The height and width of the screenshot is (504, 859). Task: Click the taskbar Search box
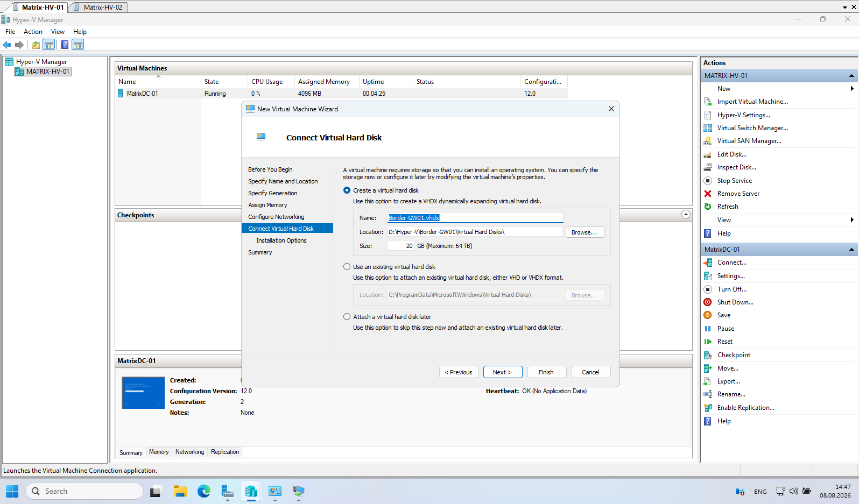[85, 491]
